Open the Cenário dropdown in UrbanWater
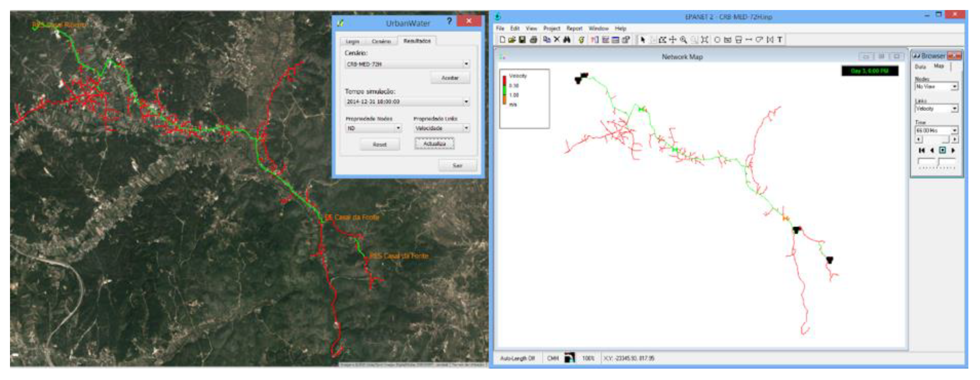Image resolution: width=980 pixels, height=380 pixels. coord(466,64)
